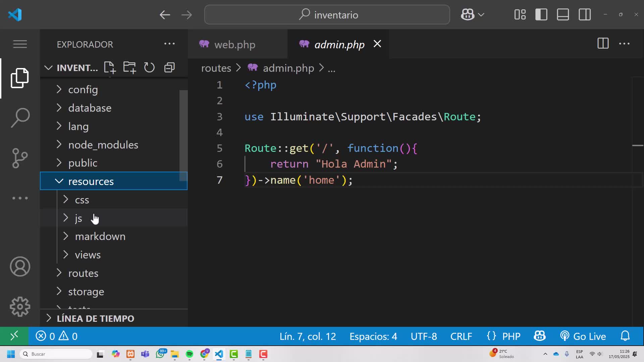The image size is (644, 362).
Task: Open Explorer views and more actions menu
Action: point(169,44)
